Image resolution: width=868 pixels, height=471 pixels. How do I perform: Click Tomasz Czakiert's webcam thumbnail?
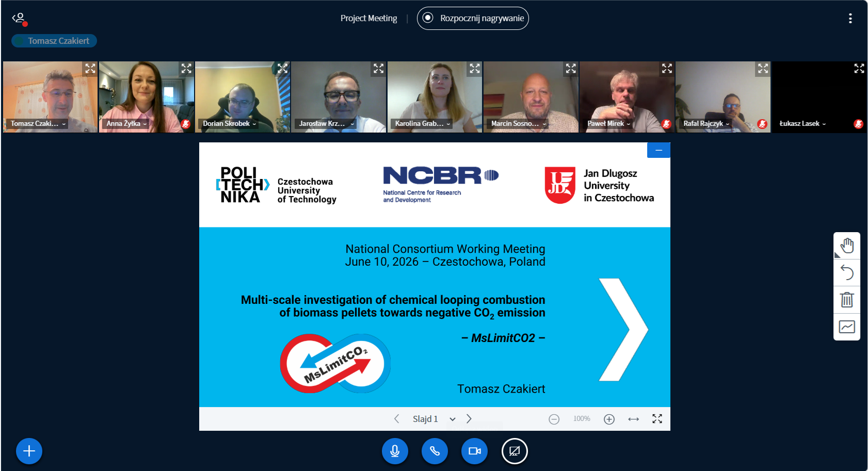pyautogui.click(x=50, y=97)
